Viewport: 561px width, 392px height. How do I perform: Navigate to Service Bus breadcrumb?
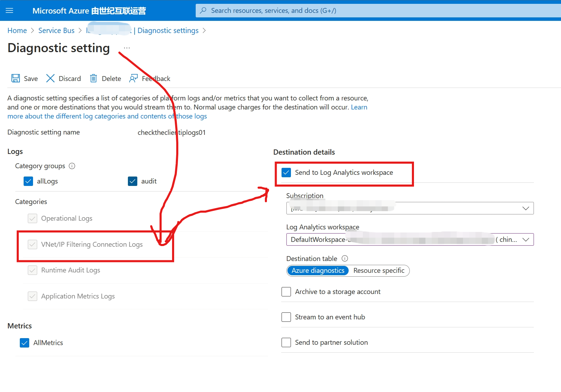coord(56,31)
